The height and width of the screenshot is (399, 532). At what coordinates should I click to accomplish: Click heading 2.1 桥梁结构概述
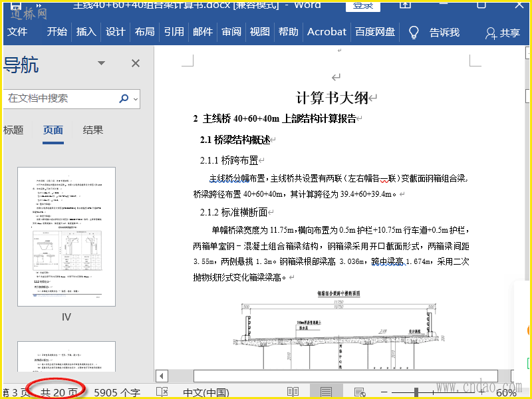click(235, 140)
